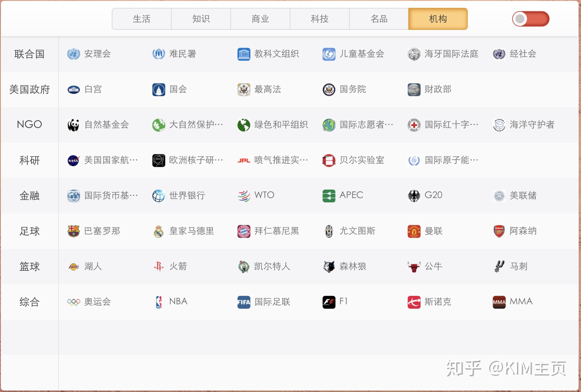Select the Bayern Munich crest icon

[244, 231]
